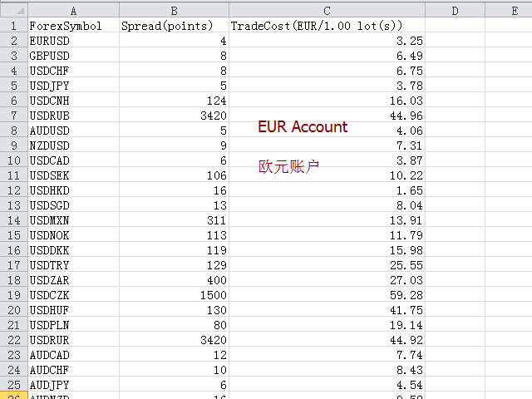Select column C header
Viewport: 532px width, 399px height.
(x=327, y=11)
